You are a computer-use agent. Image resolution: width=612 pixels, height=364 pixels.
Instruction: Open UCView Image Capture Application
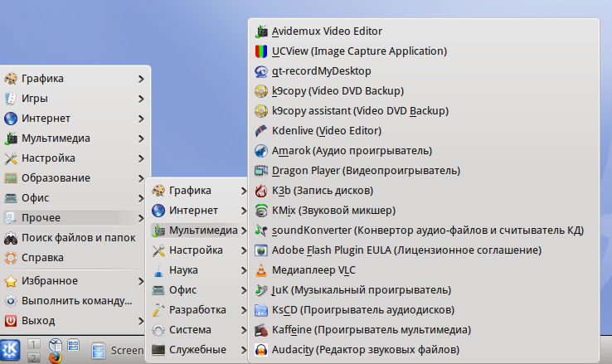tap(424, 51)
